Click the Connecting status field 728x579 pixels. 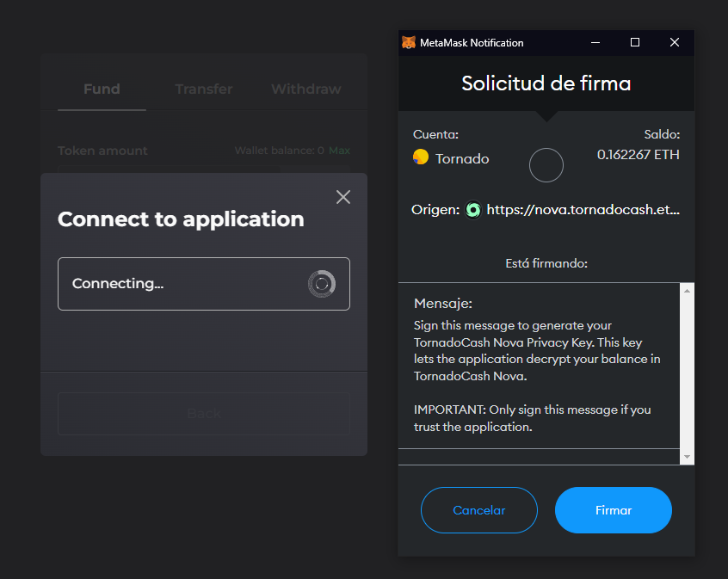coord(204,283)
